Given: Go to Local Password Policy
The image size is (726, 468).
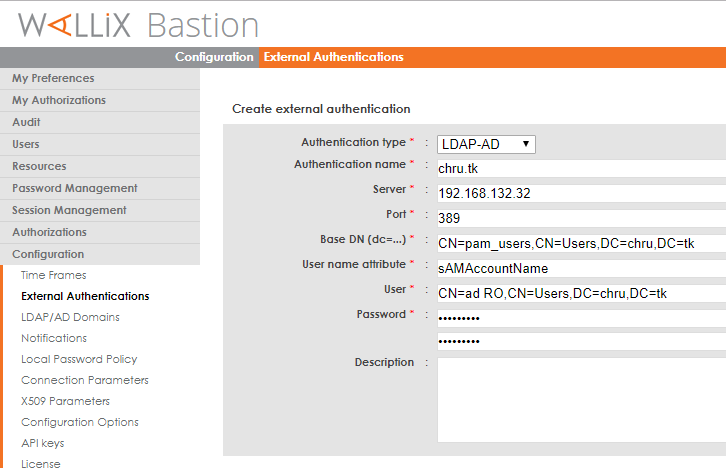Looking at the screenshot, I should point(79,359).
